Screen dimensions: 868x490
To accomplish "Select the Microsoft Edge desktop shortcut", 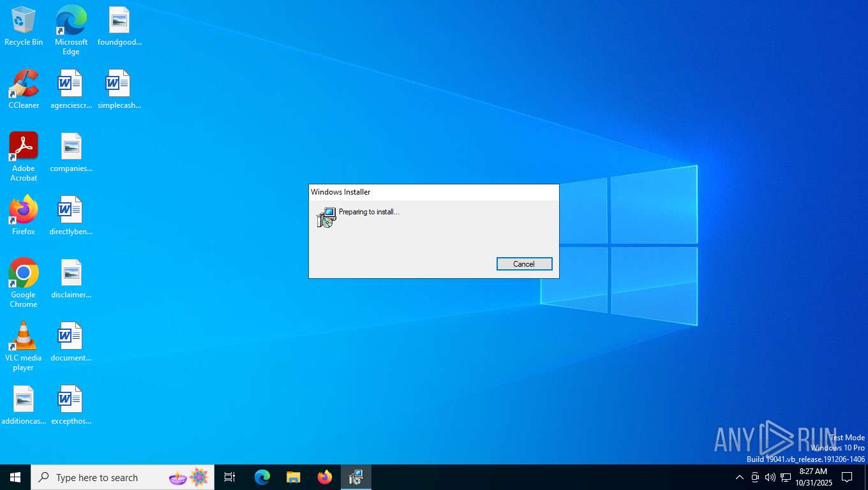I will pos(71,31).
